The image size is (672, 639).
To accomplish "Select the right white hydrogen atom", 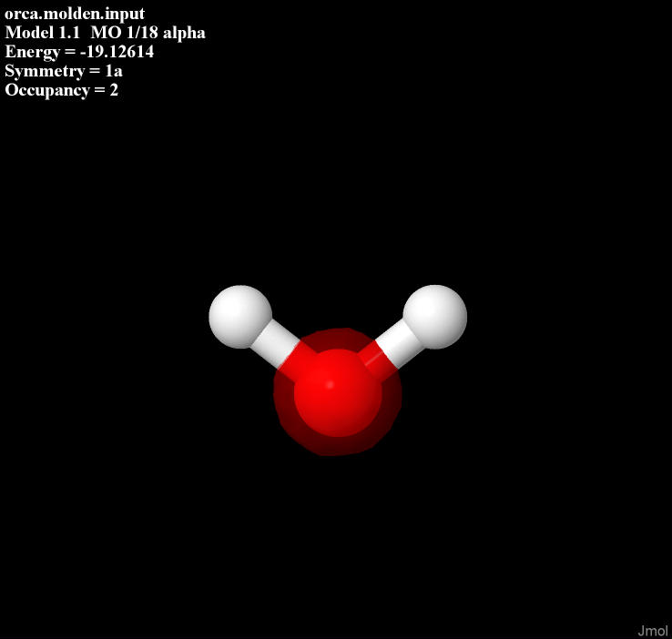I will click(435, 317).
